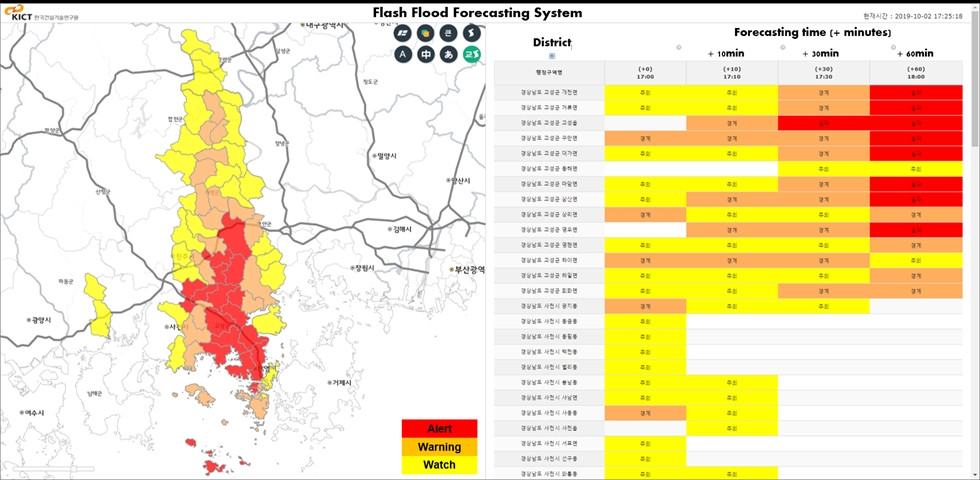This screenshot has height=480, width=980.
Task: Select the green-orange layers map icon
Action: coord(426,33)
